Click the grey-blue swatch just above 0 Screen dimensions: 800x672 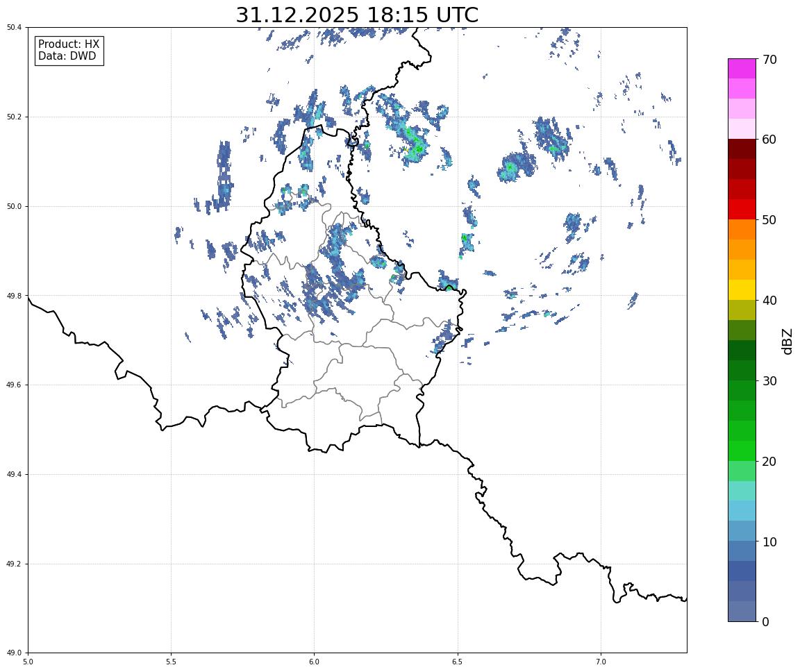click(742, 612)
